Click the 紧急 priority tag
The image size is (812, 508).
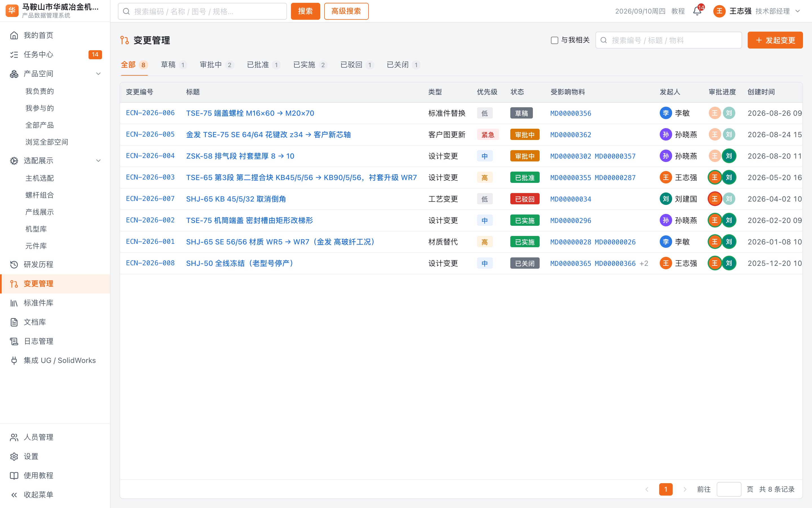[488, 135]
